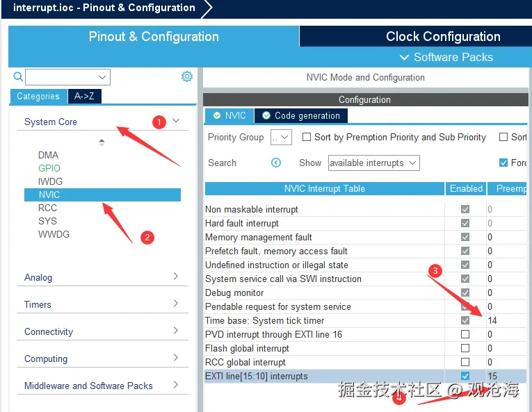Select the NVIC configuration tab
This screenshot has height=412, width=532.
point(229,115)
